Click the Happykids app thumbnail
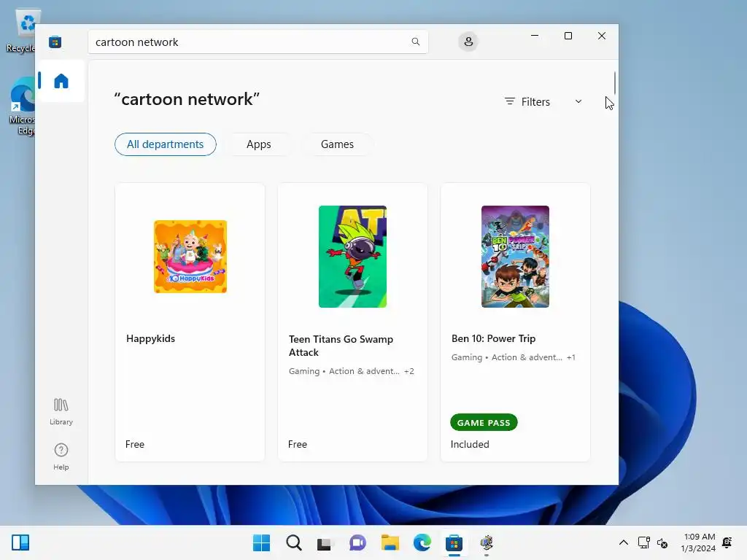The height and width of the screenshot is (560, 747). coord(190,257)
